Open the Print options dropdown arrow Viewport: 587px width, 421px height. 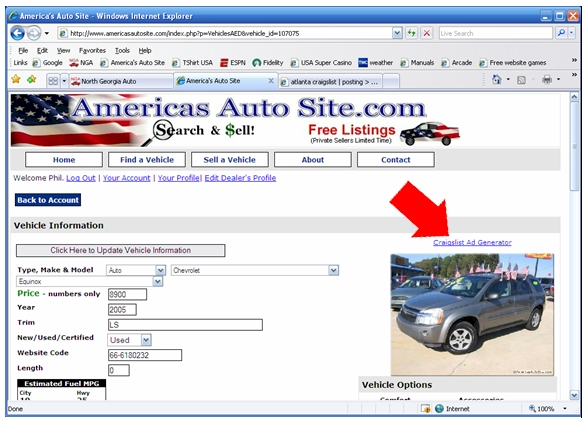click(x=558, y=79)
